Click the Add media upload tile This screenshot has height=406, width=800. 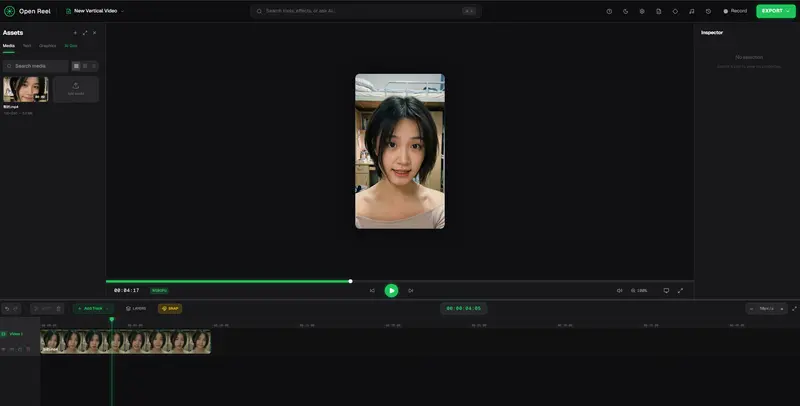point(76,89)
